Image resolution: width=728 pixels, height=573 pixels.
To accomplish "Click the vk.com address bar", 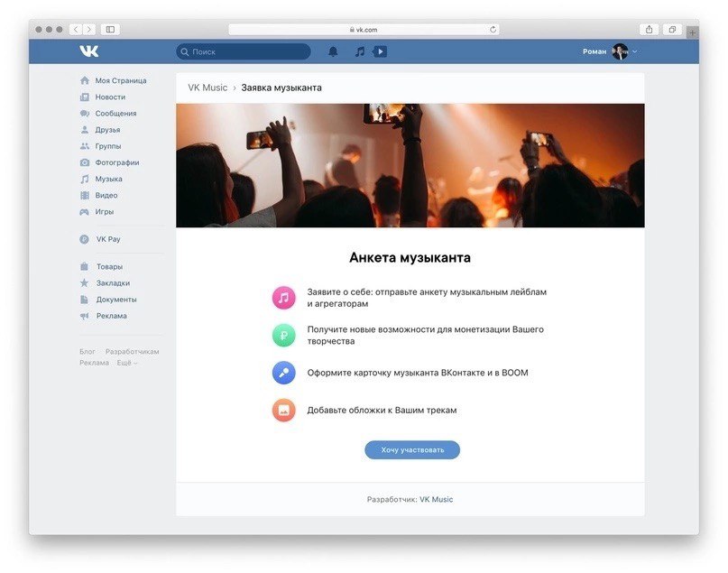I will click(364, 29).
